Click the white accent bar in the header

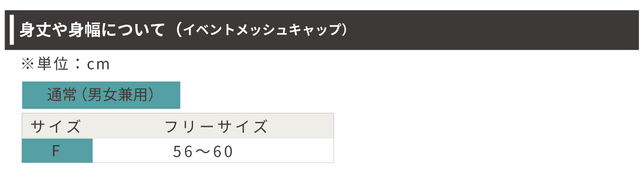point(12,30)
